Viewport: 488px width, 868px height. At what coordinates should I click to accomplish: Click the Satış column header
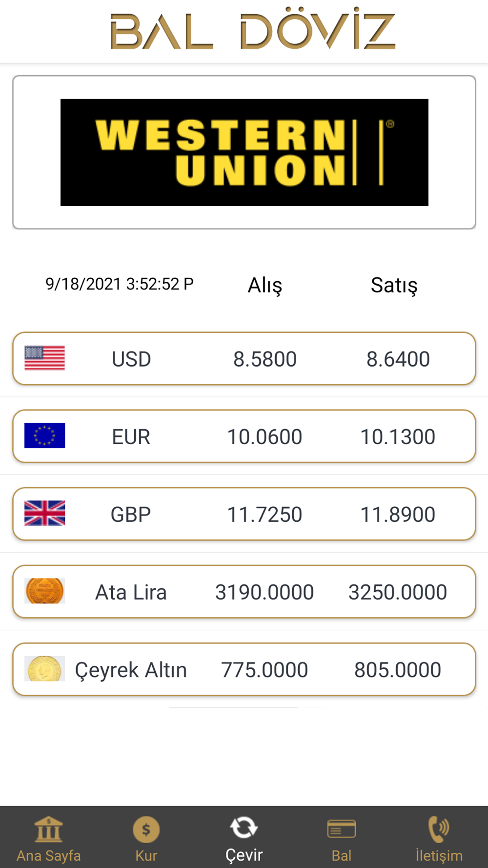point(394,285)
